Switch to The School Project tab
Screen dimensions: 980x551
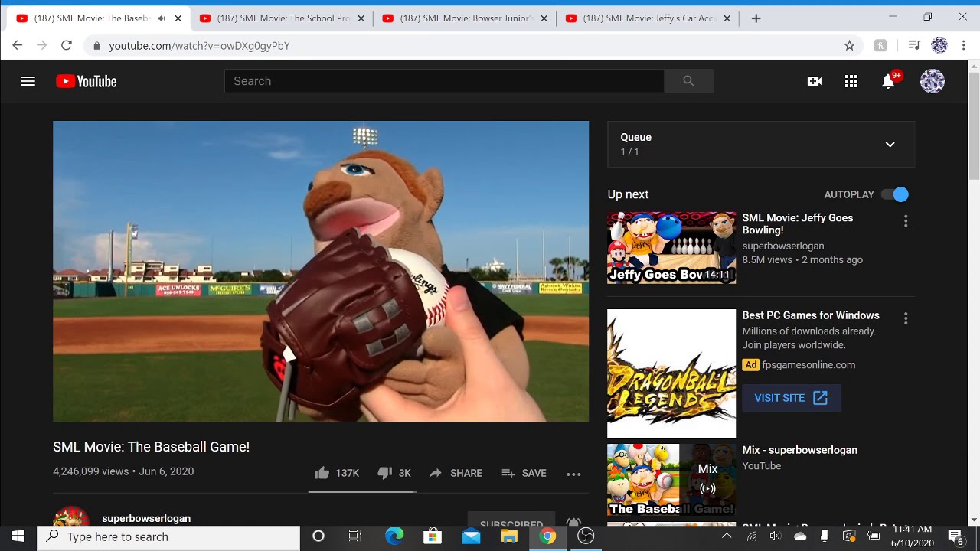(x=282, y=18)
